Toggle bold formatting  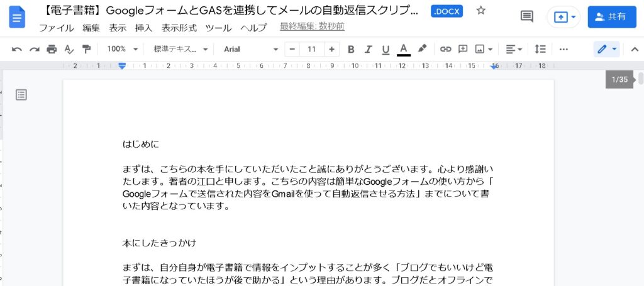click(x=351, y=49)
